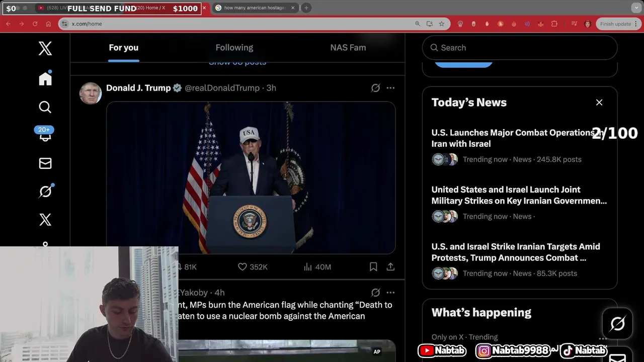Click '85.3K posts' trending text

click(556, 274)
